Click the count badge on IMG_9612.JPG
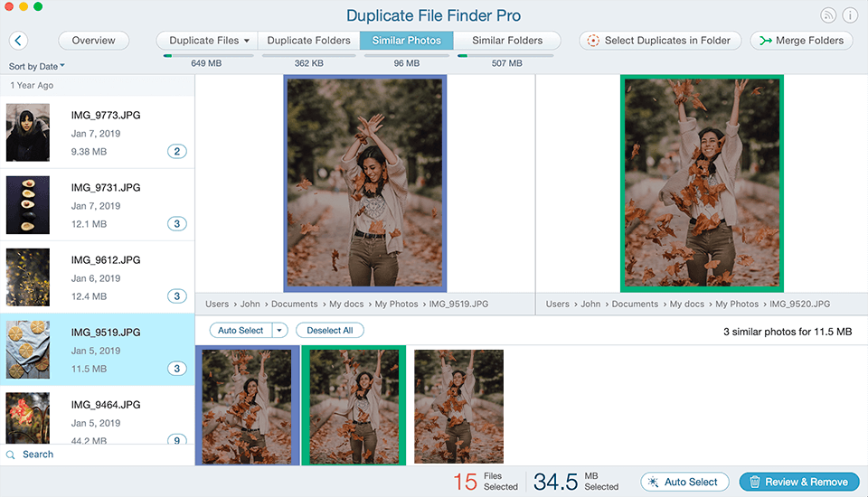This screenshot has height=497, width=868. pos(176,296)
